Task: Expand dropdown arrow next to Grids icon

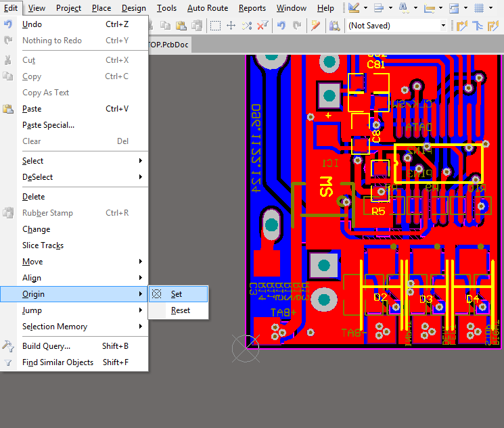Action: 491,7
